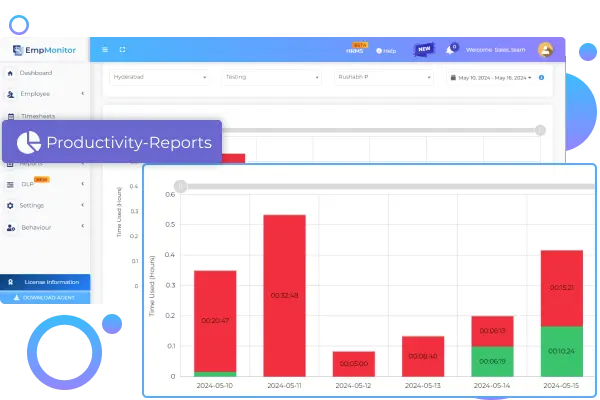This screenshot has width=600, height=400.
Task: Click the Download Agent button
Action: click(x=45, y=298)
